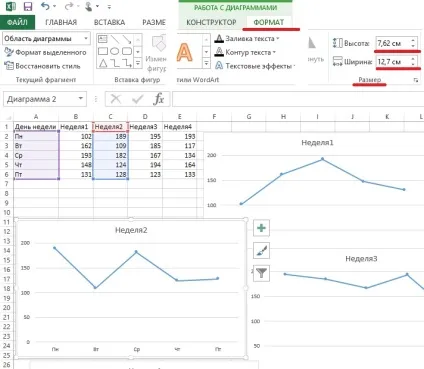Click the Save icon in quick access toolbar
424x369 pixels.
pyautogui.click(x=28, y=6)
